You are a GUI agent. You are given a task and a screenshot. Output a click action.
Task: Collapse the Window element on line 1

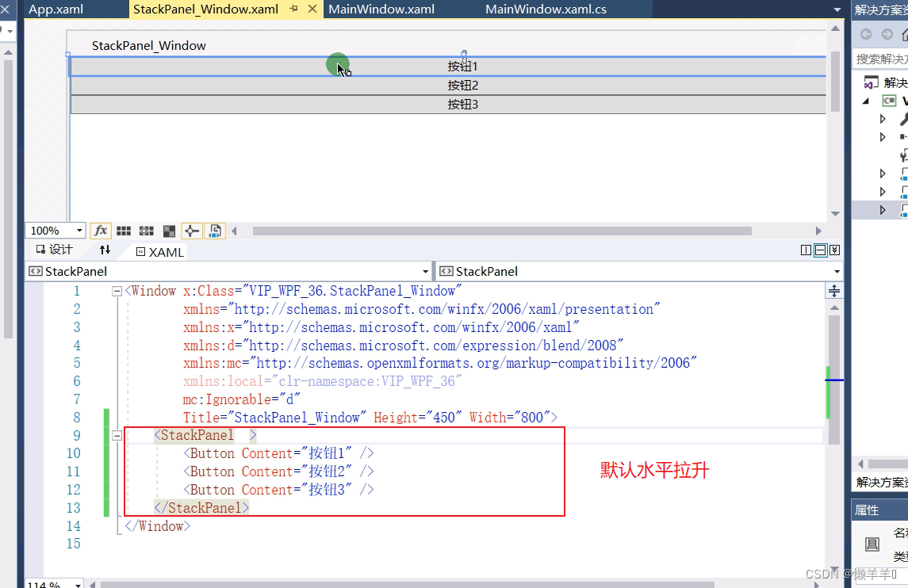(117, 291)
